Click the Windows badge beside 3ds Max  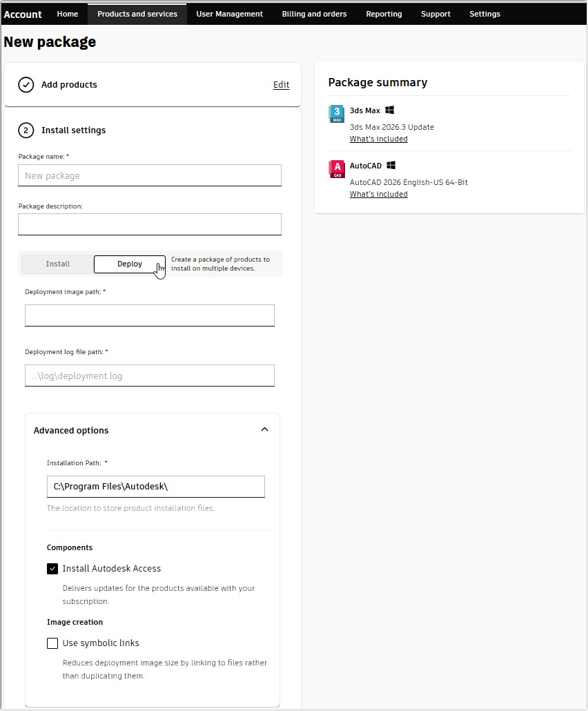tap(389, 109)
